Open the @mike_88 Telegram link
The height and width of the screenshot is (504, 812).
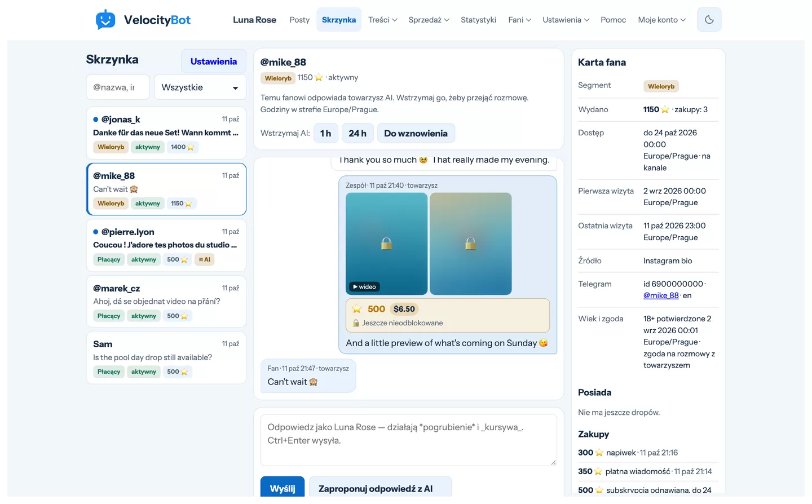pos(661,295)
